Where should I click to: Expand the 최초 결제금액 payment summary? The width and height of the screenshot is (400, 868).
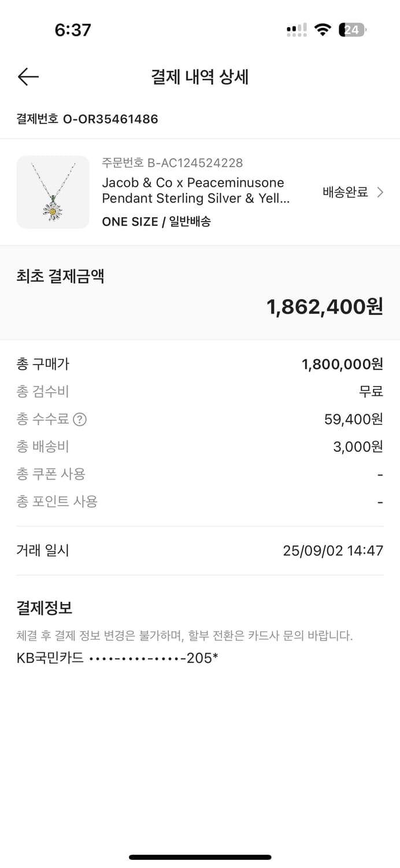[200, 292]
